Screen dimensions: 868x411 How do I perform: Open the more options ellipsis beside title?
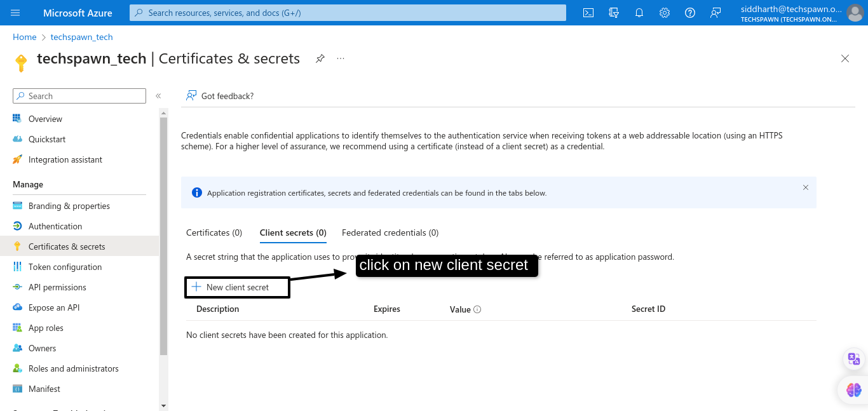341,58
